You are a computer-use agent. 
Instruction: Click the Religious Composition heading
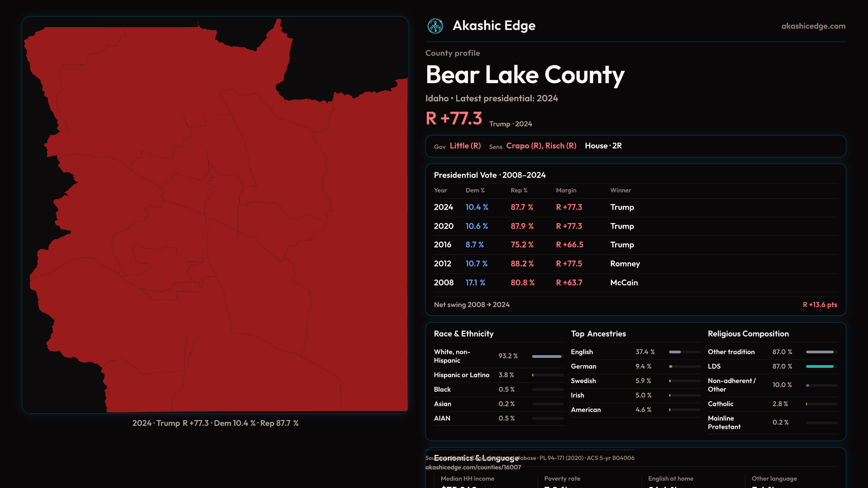(748, 334)
